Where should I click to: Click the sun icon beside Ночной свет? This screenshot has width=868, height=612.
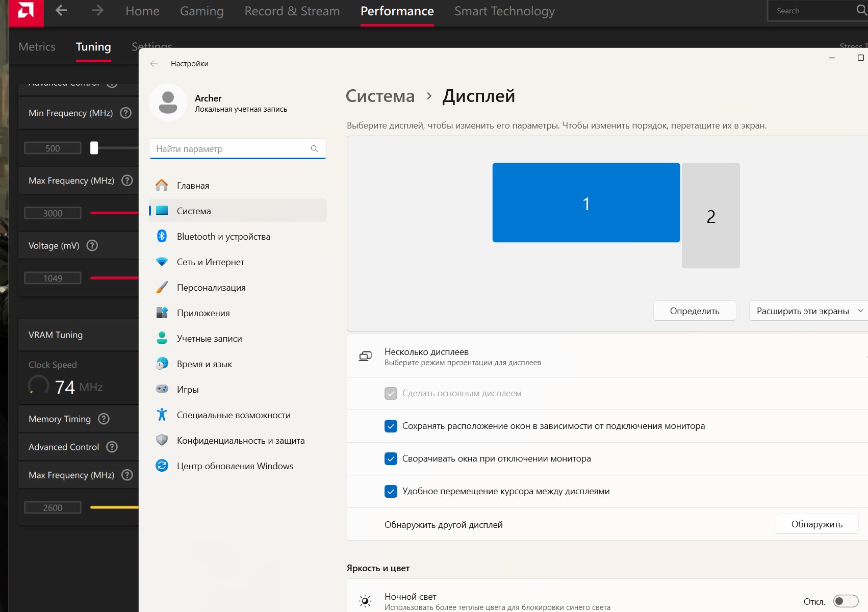365,601
